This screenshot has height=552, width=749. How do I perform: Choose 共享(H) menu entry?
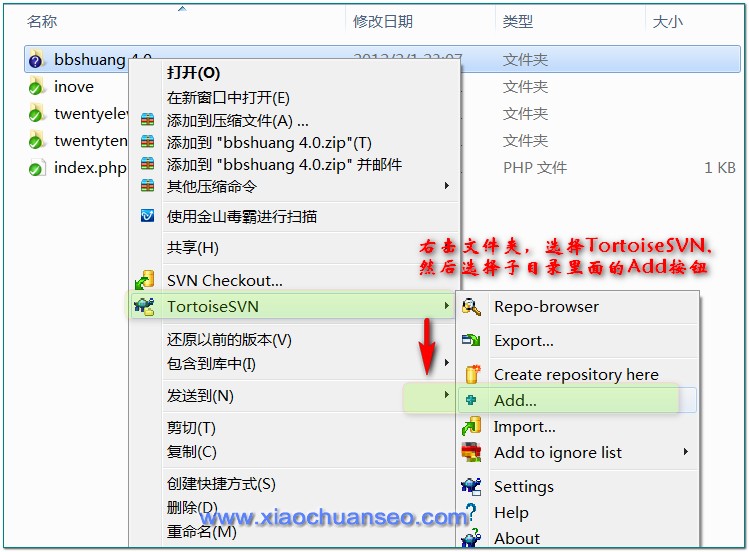(193, 248)
